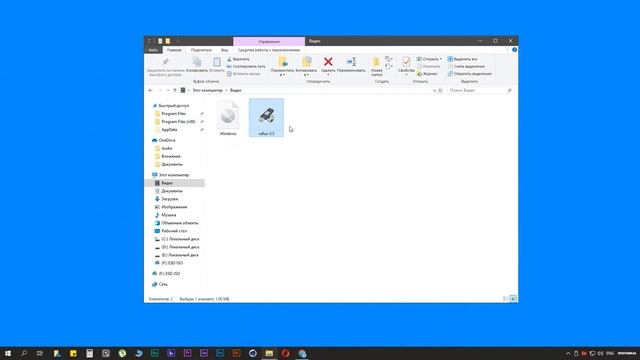The height and width of the screenshot is (360, 640).
Task: Click the Вырезать scissors command
Action: click(238, 59)
